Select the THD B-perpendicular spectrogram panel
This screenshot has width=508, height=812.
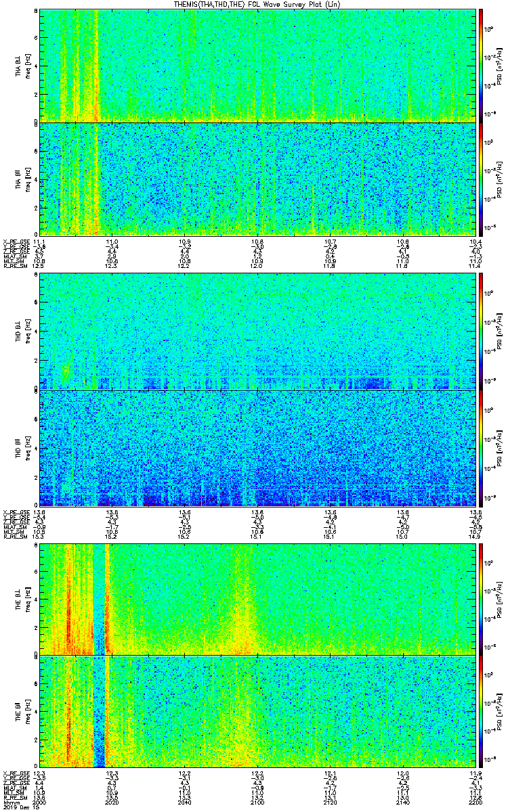coord(257,332)
